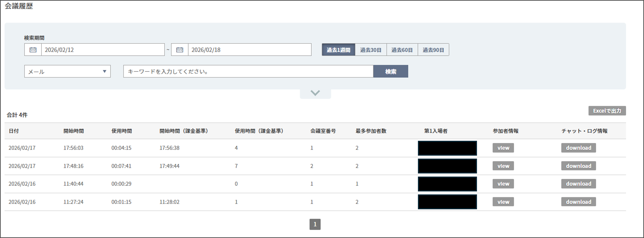Select the 過去90日 period option
This screenshot has height=238, width=644.
pyautogui.click(x=433, y=50)
